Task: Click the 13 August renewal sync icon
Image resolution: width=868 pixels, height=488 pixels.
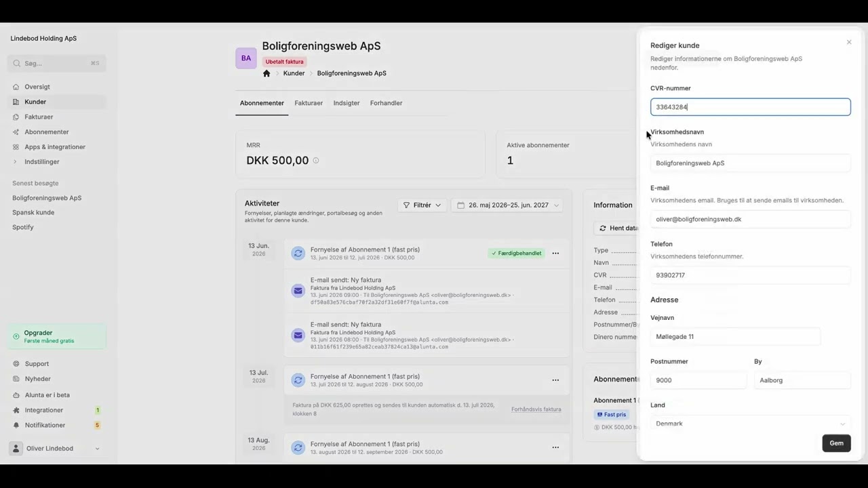Action: pyautogui.click(x=298, y=447)
